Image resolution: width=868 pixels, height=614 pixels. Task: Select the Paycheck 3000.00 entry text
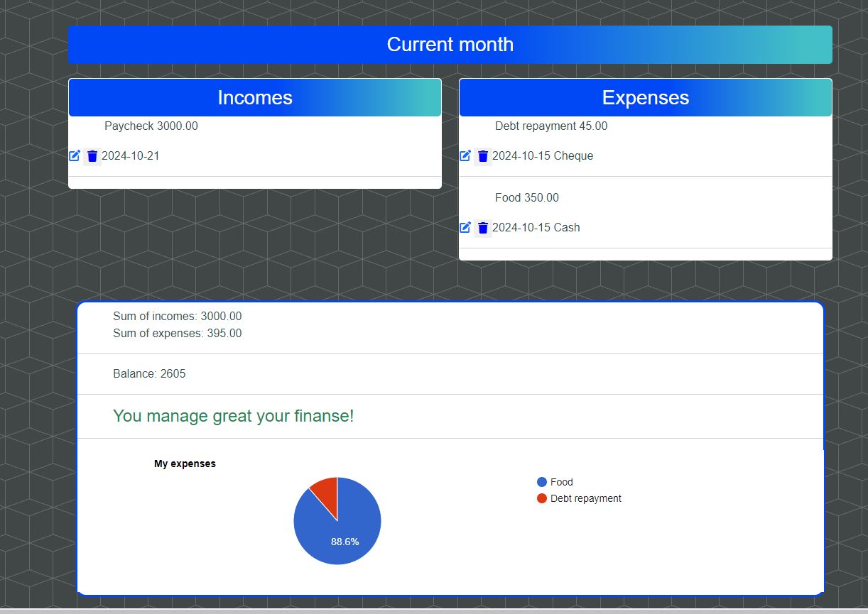[x=151, y=126]
